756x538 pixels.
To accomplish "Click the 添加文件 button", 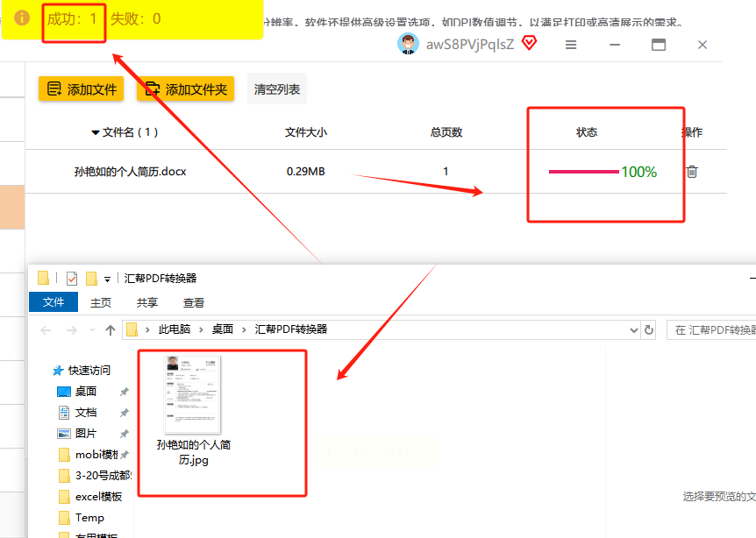I will tap(81, 89).
